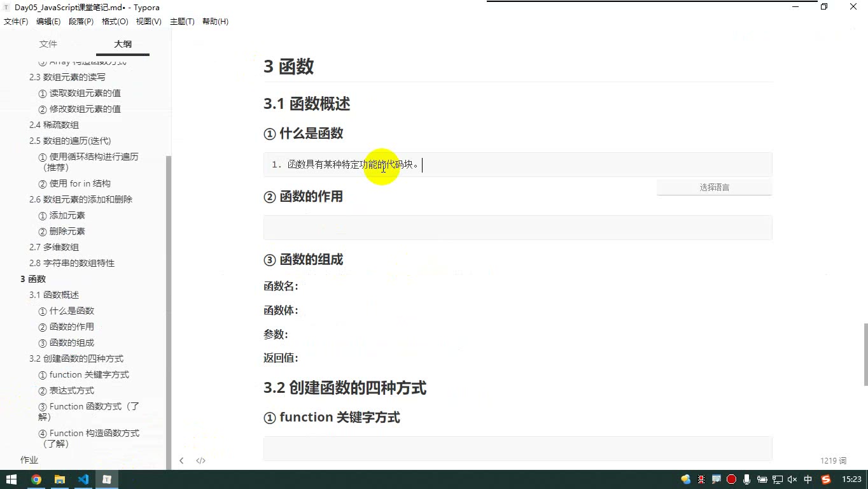Screen dimensions: 868x489
Task: Switch to the 文件 sidebar tab
Action: 48,44
